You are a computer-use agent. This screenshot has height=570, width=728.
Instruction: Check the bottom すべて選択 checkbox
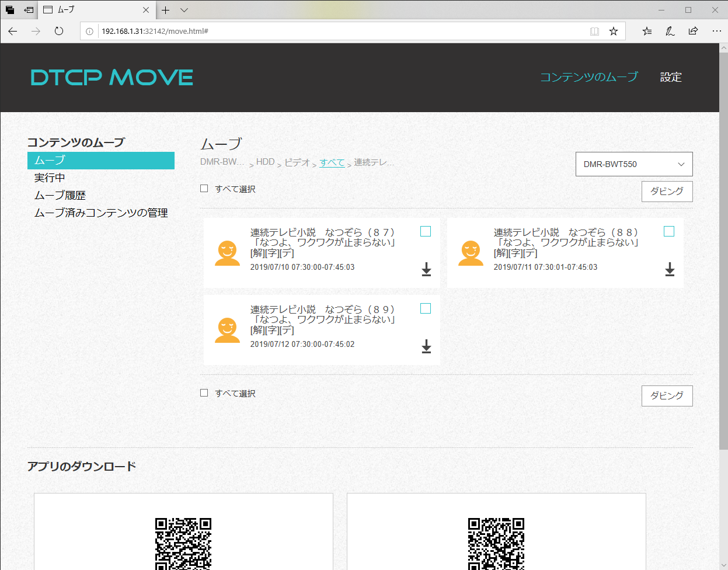204,392
